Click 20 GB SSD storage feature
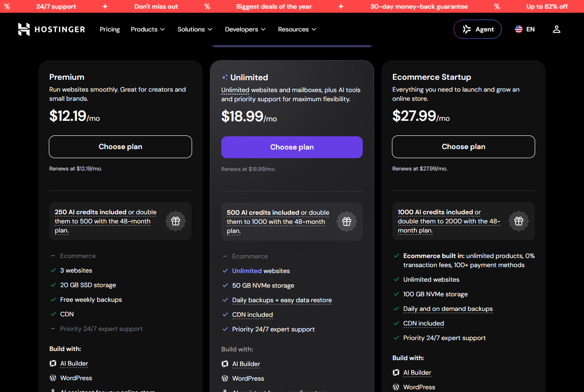This screenshot has height=392, width=584. 88,285
